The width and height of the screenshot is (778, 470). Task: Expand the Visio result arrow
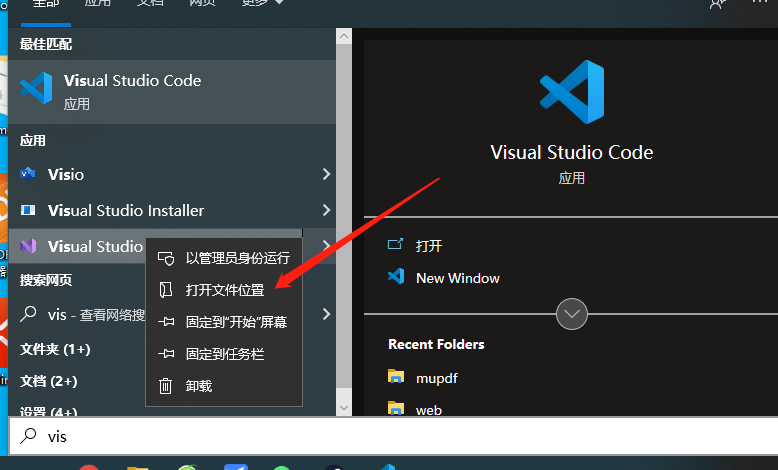pyautogui.click(x=326, y=174)
